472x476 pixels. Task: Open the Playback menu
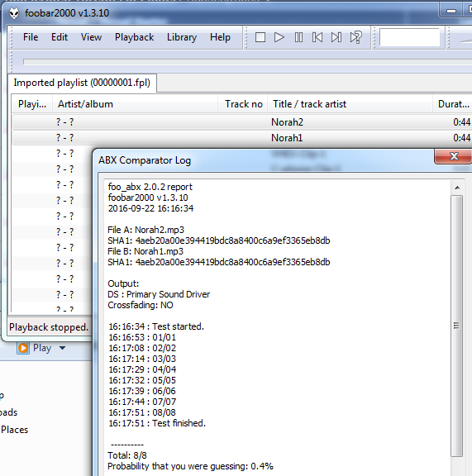[134, 37]
